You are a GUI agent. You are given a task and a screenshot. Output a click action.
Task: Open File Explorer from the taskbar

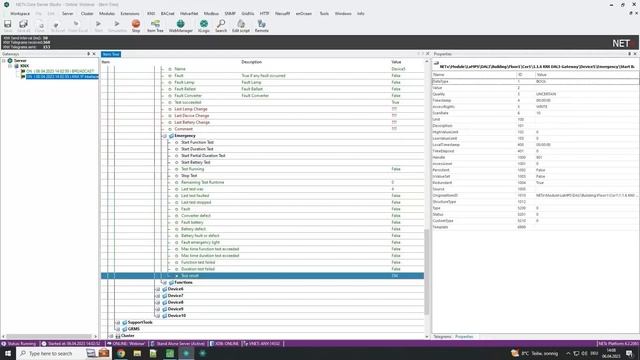[137, 353]
